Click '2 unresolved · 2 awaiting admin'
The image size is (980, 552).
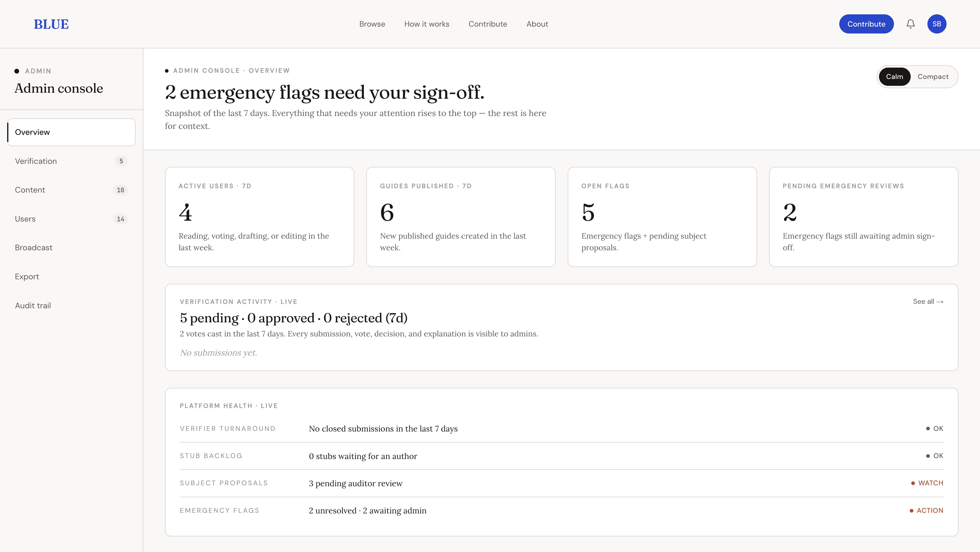pos(367,511)
